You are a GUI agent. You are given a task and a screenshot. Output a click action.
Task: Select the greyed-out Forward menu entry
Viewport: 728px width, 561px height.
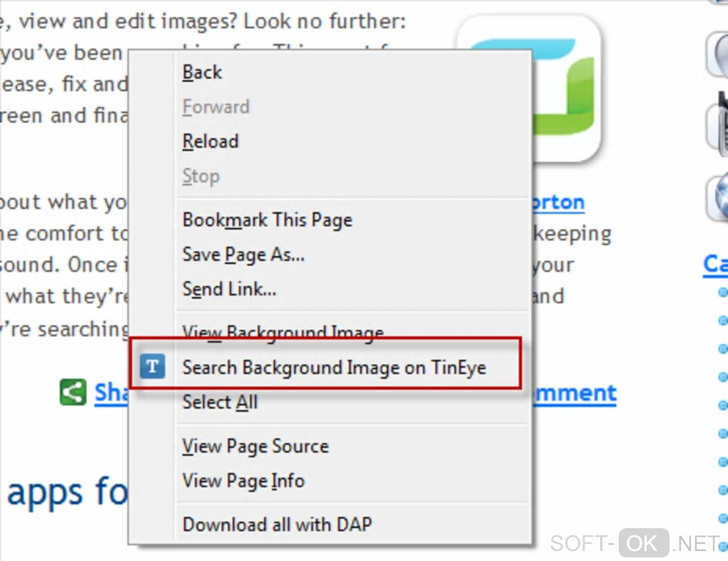coord(216,107)
